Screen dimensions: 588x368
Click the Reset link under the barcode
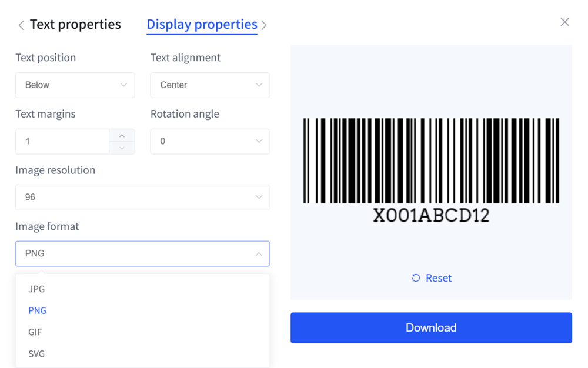click(x=438, y=278)
